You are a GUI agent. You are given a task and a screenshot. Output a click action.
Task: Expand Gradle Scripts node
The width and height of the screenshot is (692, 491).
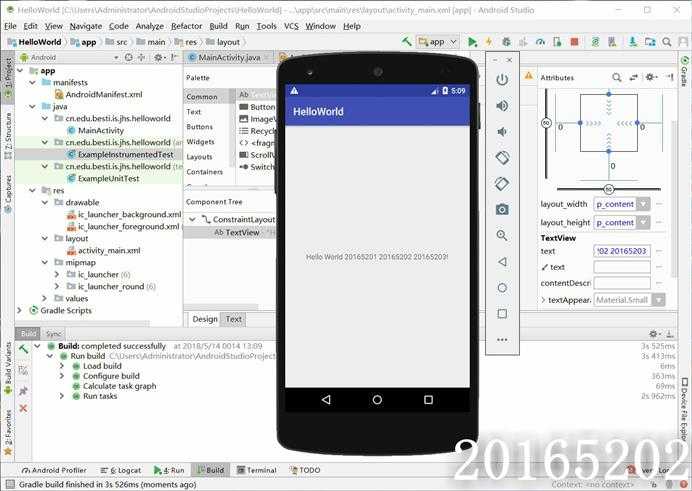click(19, 311)
